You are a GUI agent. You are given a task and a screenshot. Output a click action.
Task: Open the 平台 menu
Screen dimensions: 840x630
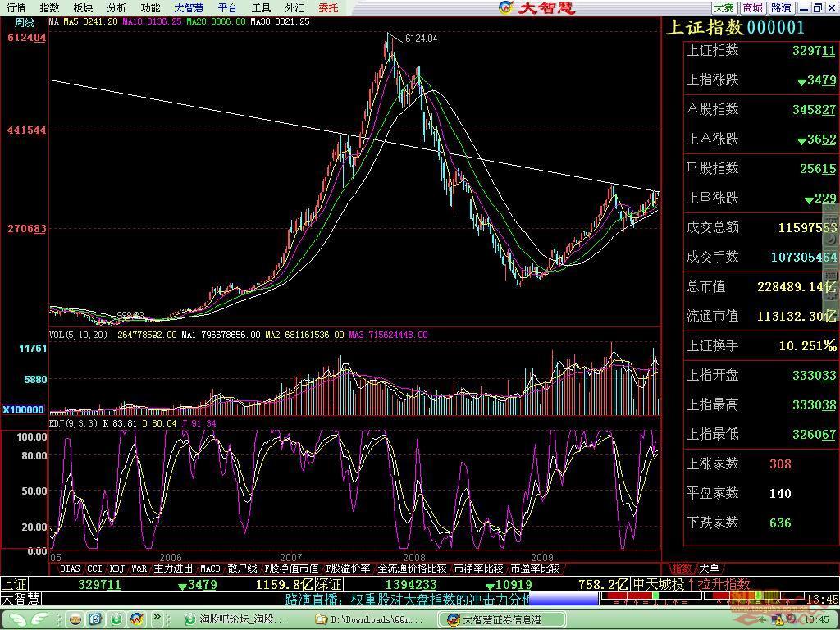(x=228, y=8)
